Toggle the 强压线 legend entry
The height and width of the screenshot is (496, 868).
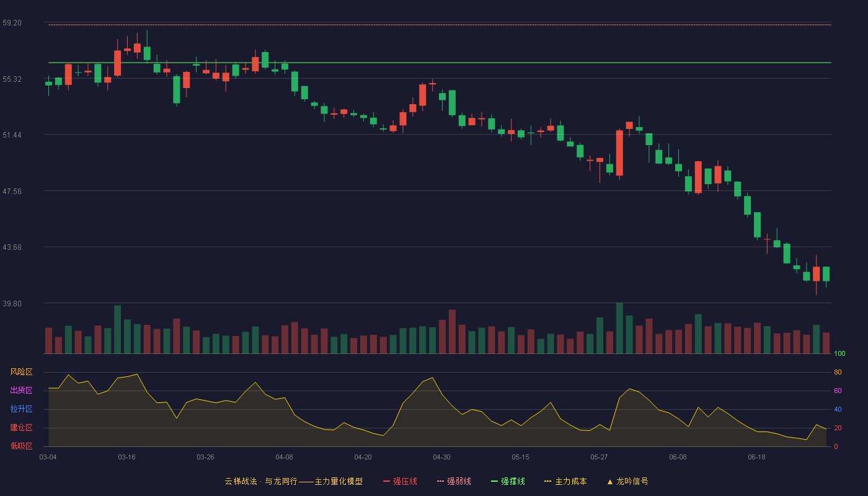coord(400,481)
